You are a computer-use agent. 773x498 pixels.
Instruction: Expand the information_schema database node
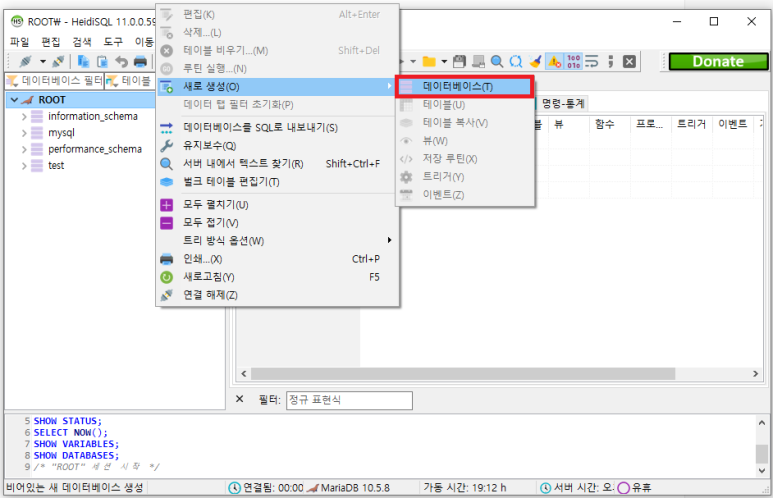click(24, 117)
